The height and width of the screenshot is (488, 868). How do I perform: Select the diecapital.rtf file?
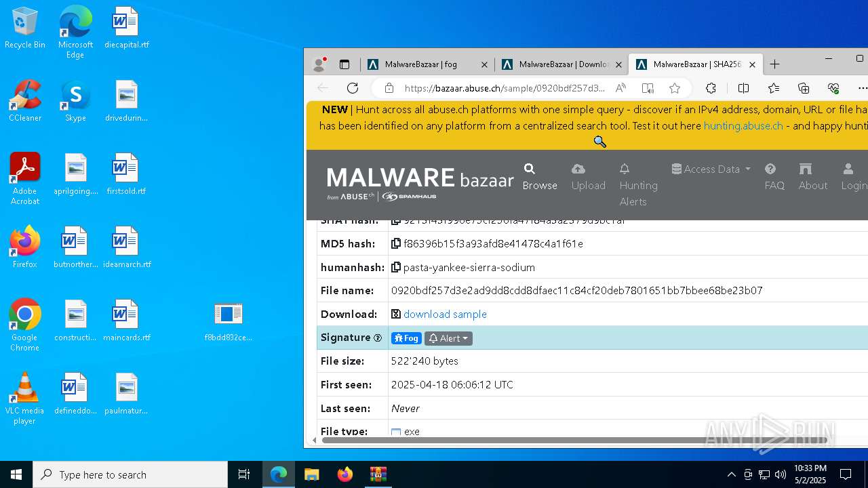click(x=126, y=28)
